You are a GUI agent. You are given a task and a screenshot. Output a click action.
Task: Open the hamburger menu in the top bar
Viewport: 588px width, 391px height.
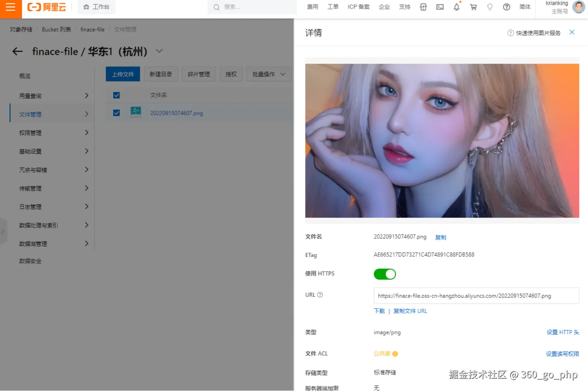10,7
